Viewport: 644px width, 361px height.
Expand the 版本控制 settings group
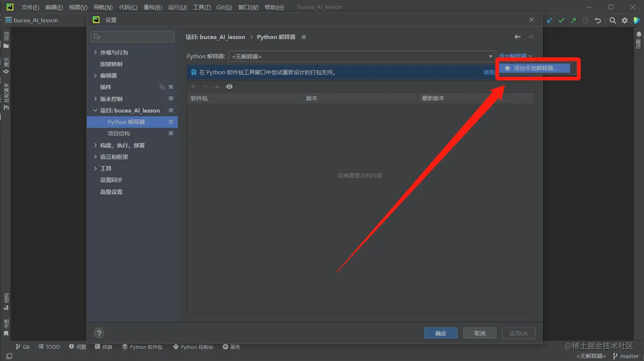(95, 99)
